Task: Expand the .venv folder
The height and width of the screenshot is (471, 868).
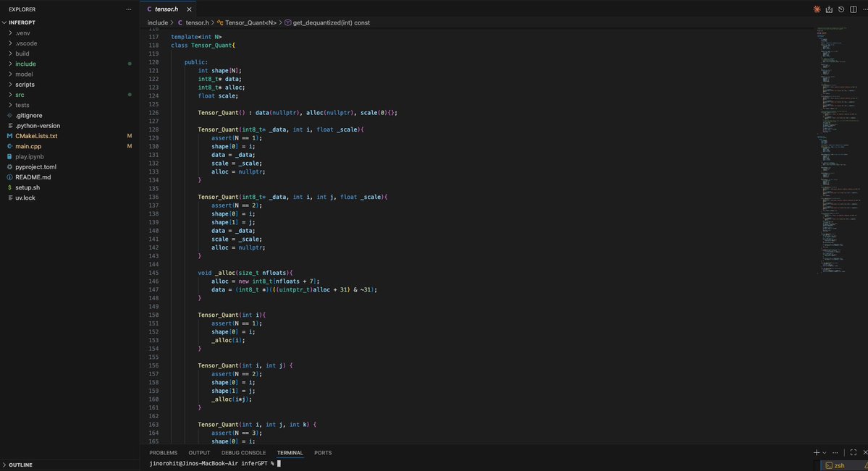Action: click(22, 33)
